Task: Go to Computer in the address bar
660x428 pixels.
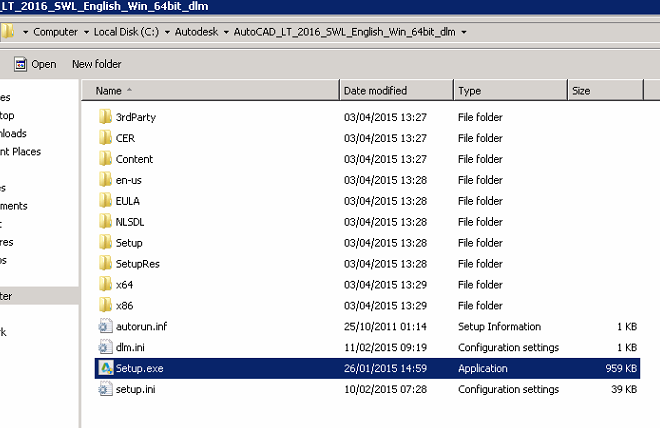Action: coord(56,32)
